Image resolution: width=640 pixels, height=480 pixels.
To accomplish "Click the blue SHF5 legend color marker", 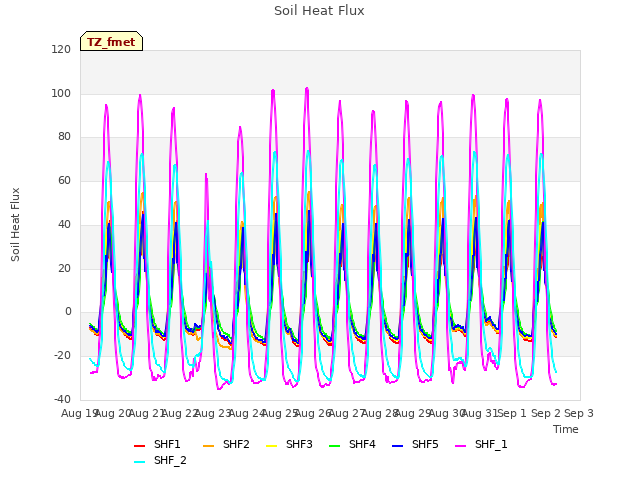I will point(398,446).
